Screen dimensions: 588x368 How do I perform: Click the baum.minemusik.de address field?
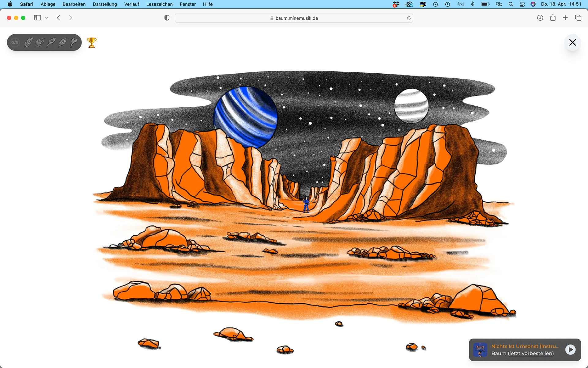[294, 18]
